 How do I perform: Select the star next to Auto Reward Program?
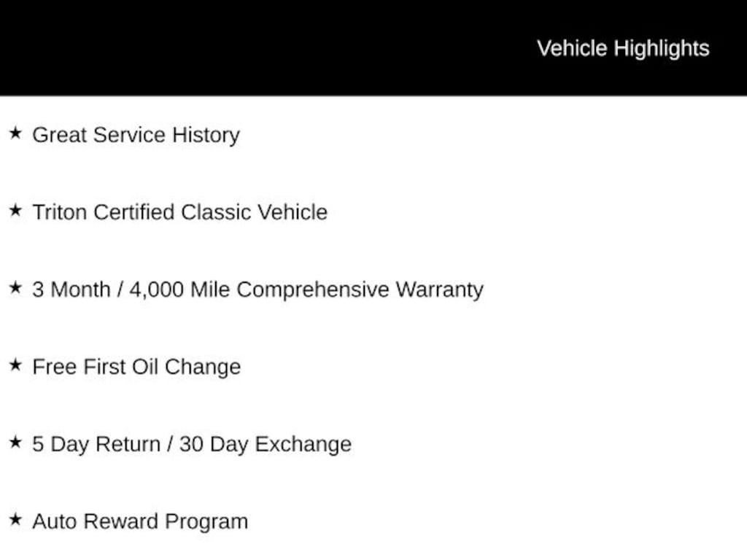(x=15, y=520)
